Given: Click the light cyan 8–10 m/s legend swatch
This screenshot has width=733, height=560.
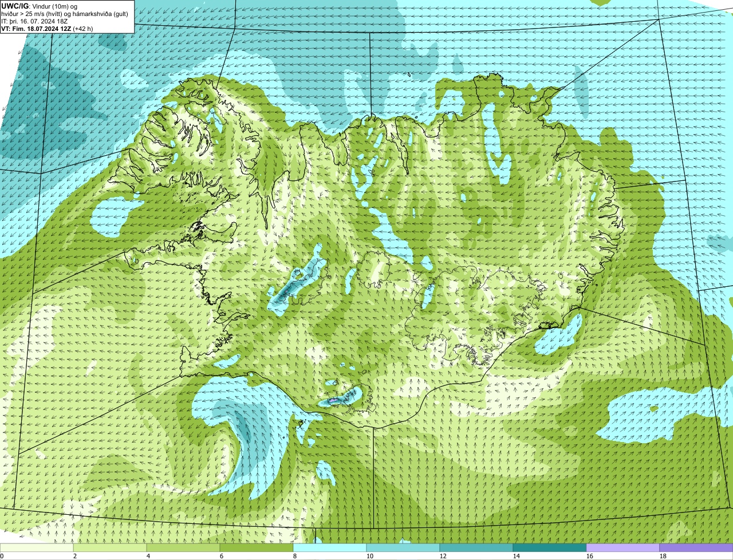Looking at the screenshot, I should tap(330, 547).
